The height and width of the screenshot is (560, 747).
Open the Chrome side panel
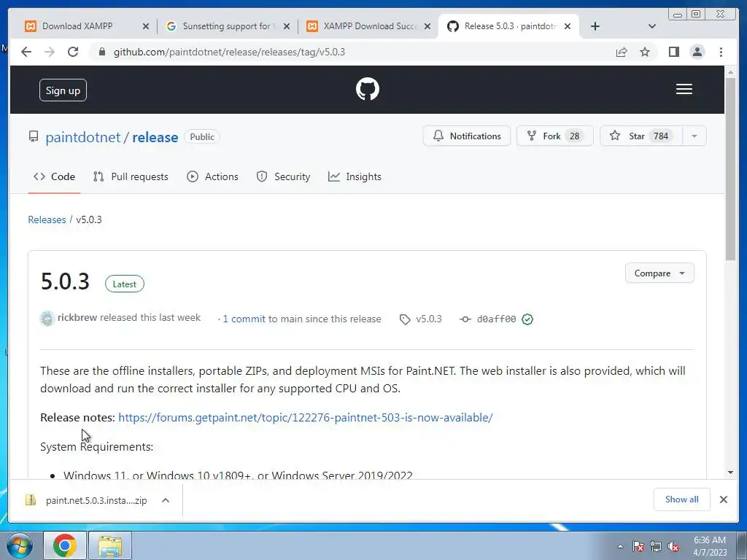[x=673, y=52]
